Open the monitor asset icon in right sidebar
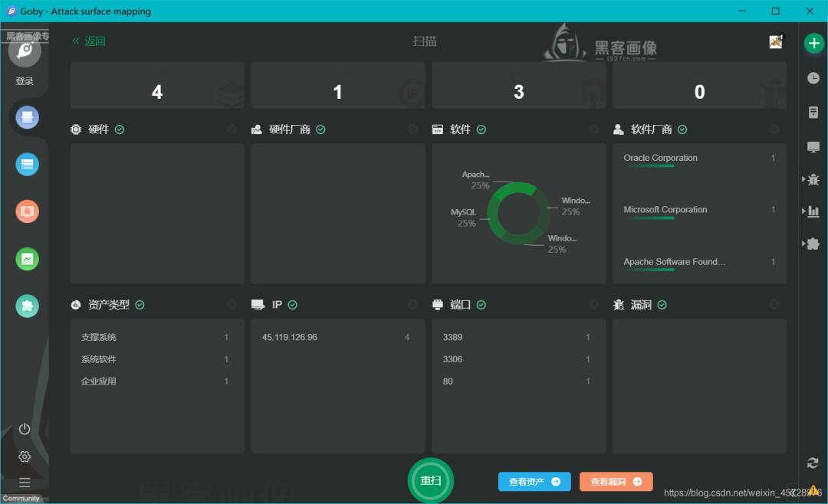 coord(813,147)
